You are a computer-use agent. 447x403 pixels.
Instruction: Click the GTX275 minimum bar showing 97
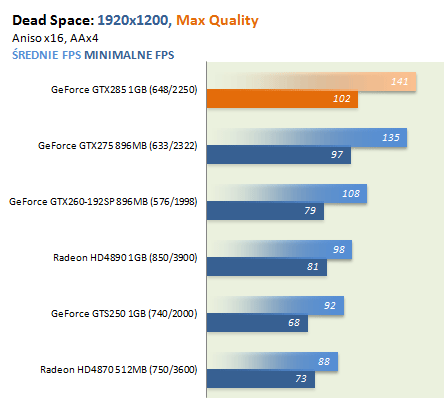click(x=279, y=155)
